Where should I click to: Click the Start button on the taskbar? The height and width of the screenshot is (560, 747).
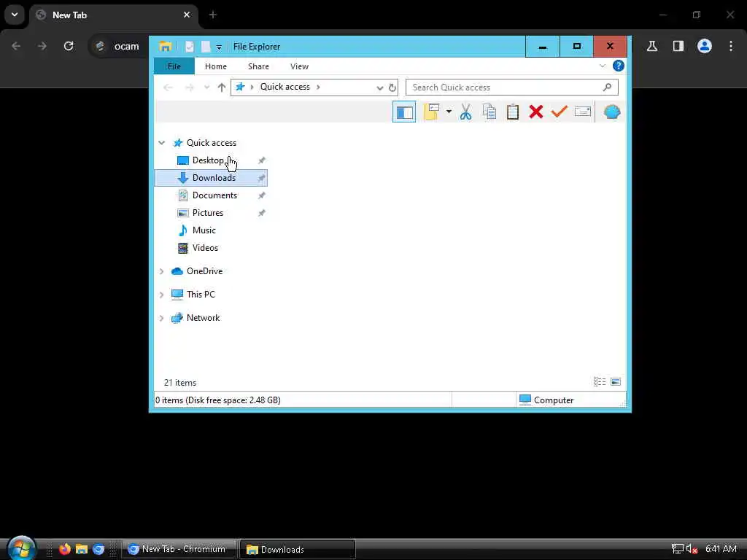click(x=20, y=549)
